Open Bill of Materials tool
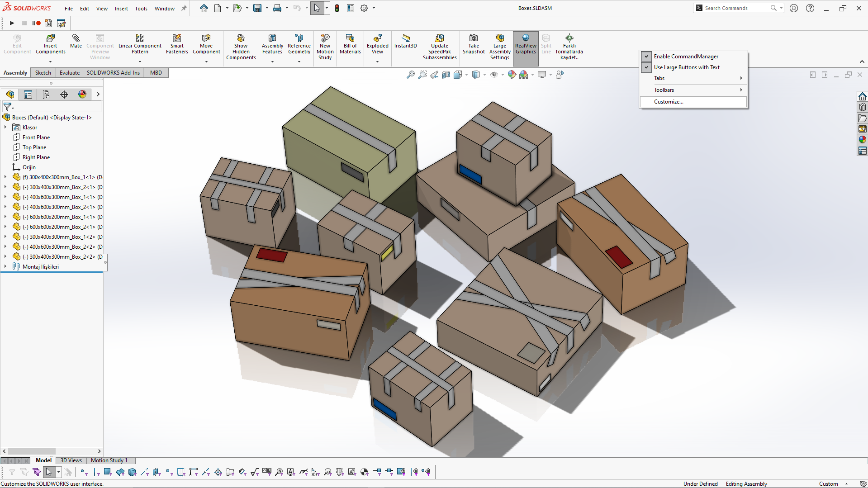868x488 pixels. [x=350, y=44]
